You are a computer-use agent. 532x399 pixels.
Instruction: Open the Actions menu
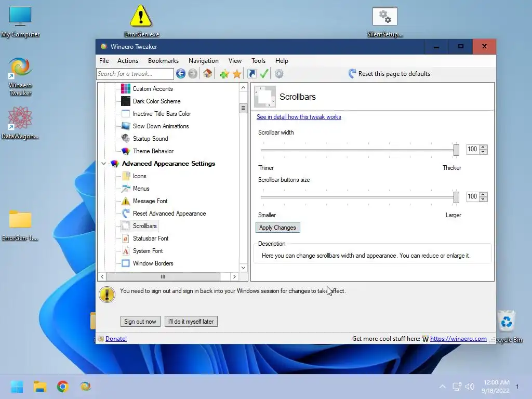click(x=128, y=61)
